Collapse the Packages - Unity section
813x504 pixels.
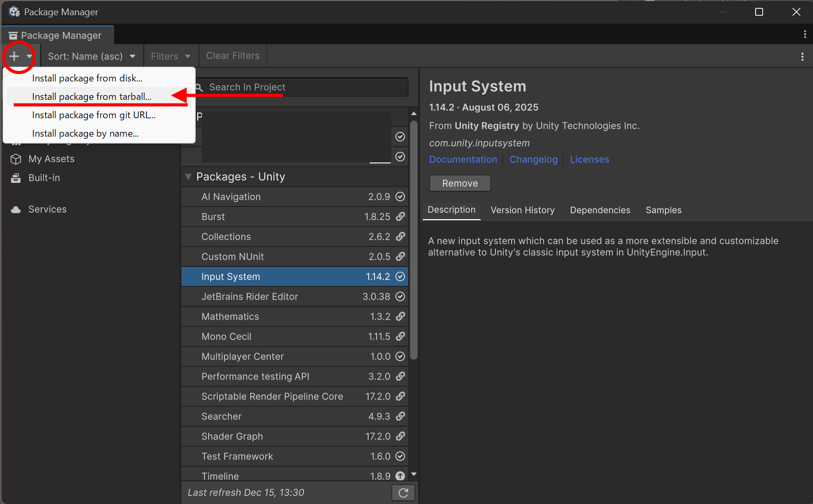(x=188, y=177)
